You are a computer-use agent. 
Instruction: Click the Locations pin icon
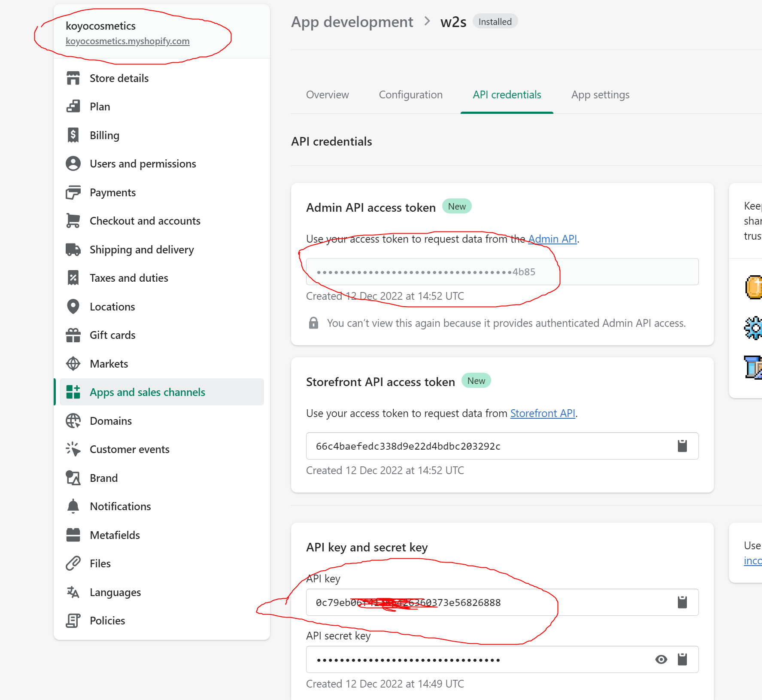[x=73, y=307]
